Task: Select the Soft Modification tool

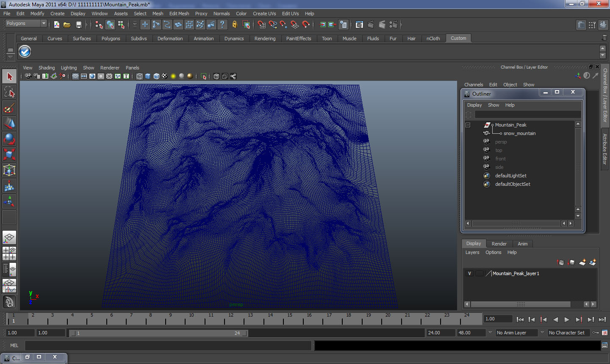Action: click(x=9, y=186)
